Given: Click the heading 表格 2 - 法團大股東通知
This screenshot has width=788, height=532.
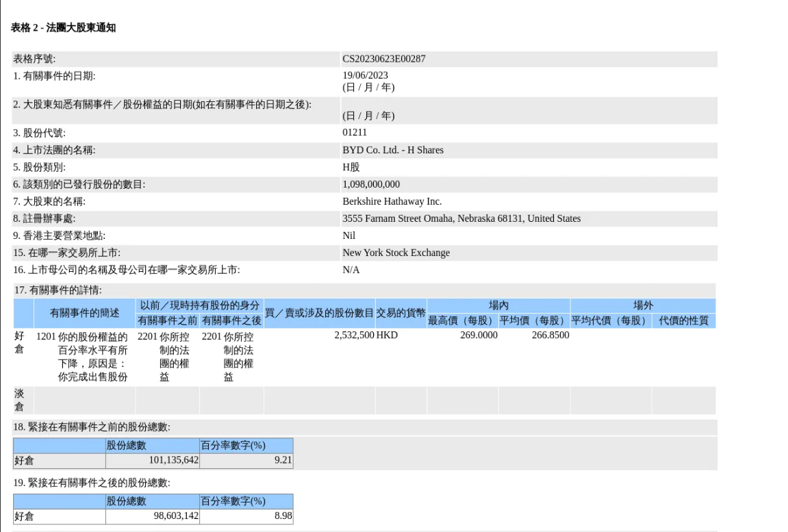Looking at the screenshot, I should pos(63,27).
